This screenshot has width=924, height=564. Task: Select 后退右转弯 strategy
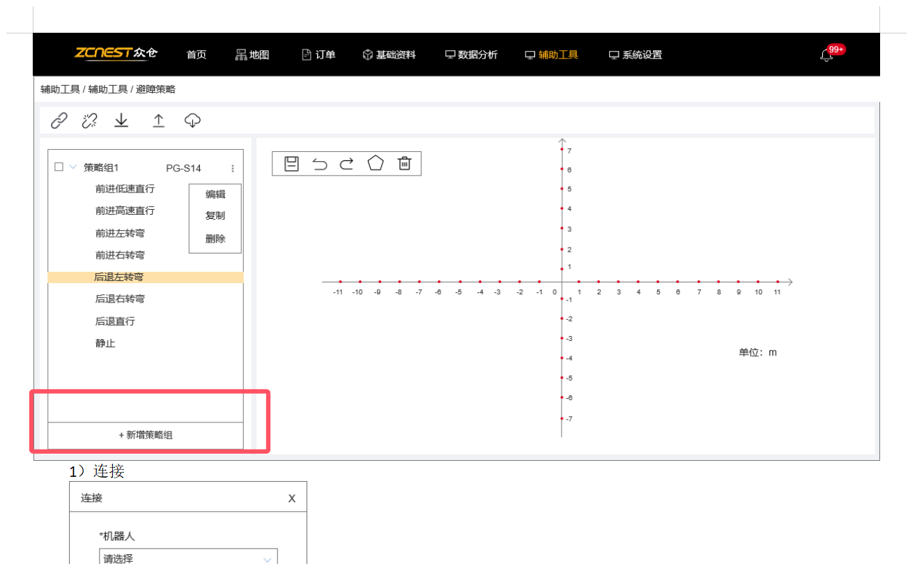120,299
